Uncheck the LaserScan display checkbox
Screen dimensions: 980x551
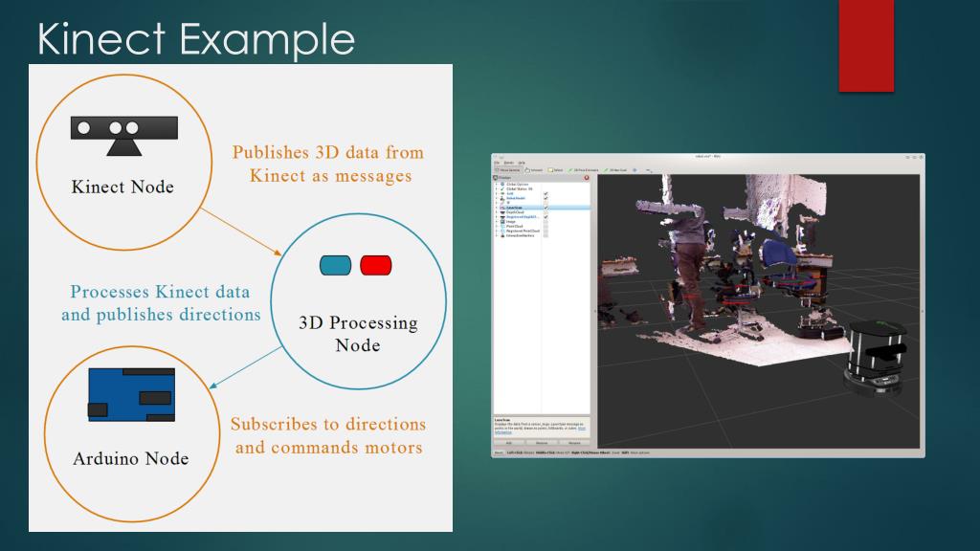point(546,208)
